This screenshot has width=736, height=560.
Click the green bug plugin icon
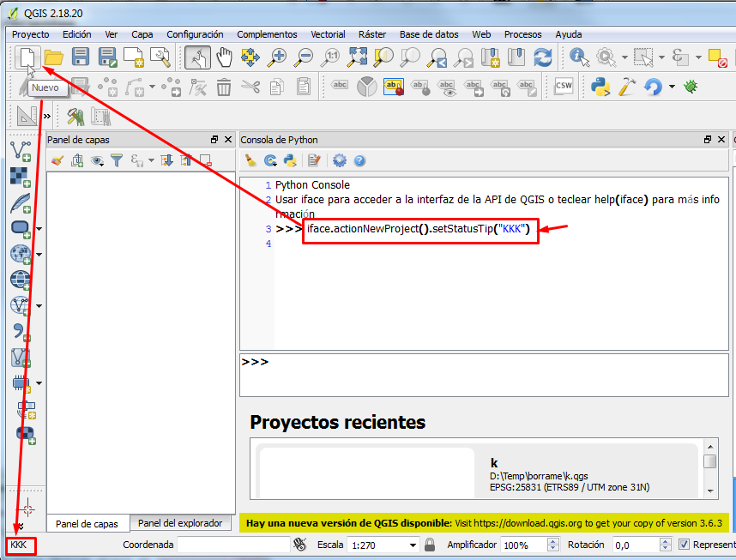691,86
